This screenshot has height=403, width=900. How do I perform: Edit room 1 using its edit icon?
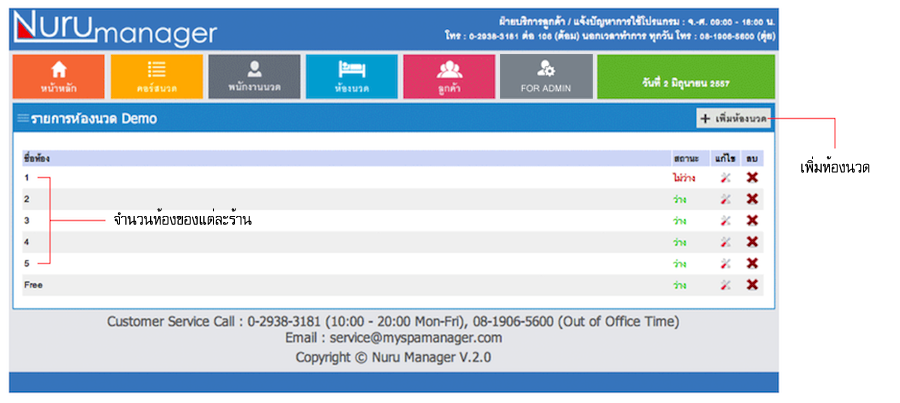pos(726,178)
